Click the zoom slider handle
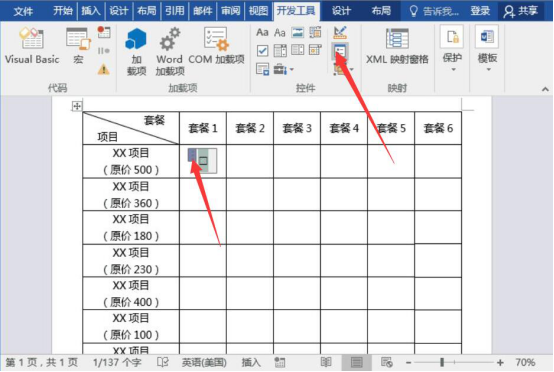This screenshot has width=554, height=372. pos(442,362)
